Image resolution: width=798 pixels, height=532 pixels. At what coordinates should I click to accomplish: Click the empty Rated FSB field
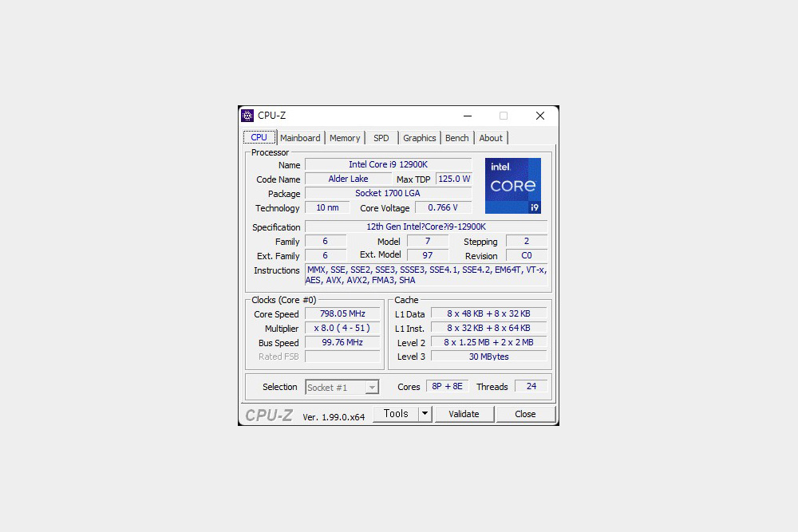pyautogui.click(x=342, y=357)
